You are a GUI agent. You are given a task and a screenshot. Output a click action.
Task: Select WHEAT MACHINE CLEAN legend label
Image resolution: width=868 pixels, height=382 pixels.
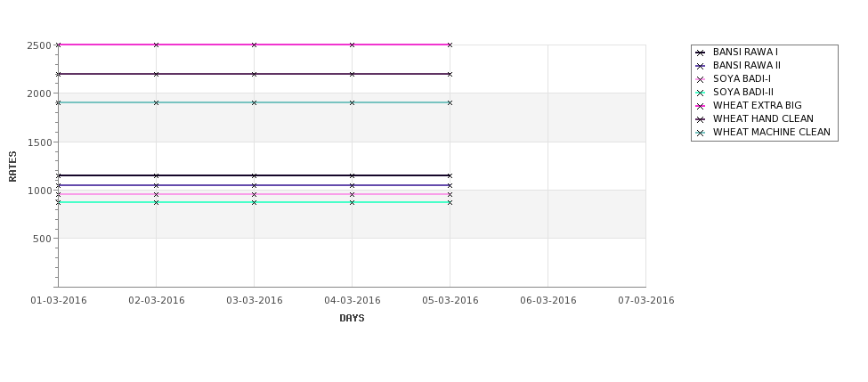[771, 133]
